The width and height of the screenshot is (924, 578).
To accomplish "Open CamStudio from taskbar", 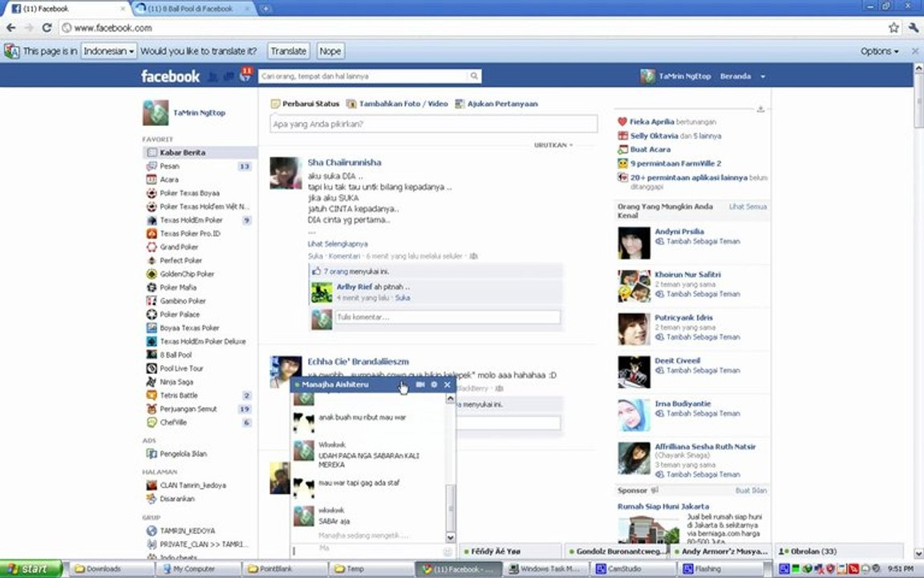I will point(632,569).
